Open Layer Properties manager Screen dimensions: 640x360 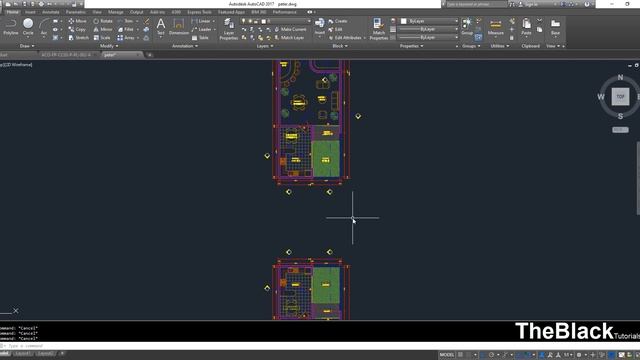click(229, 29)
